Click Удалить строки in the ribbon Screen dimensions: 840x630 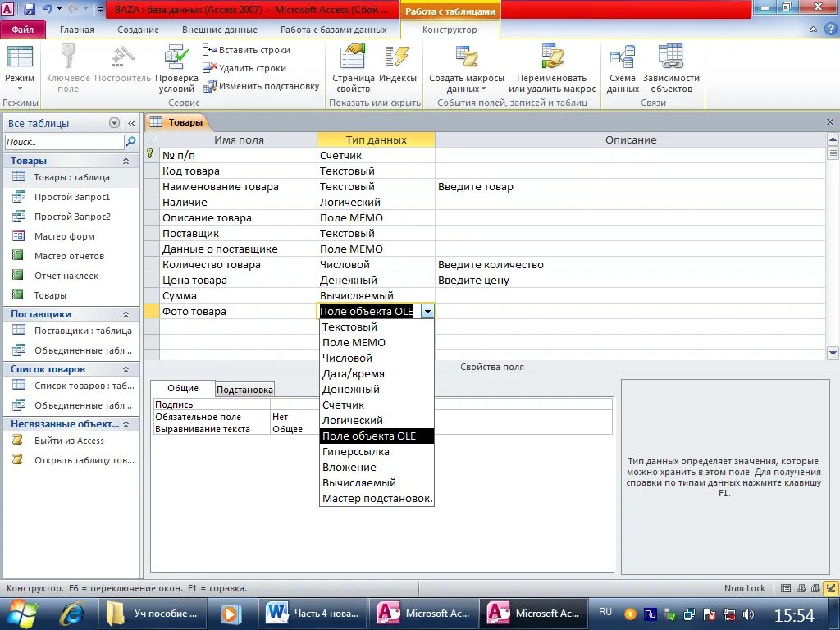244,68
